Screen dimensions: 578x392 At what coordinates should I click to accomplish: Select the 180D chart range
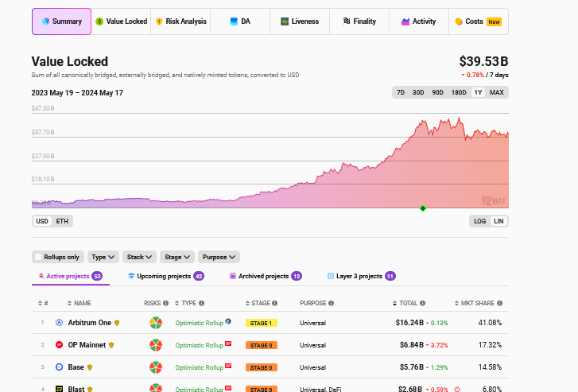pyautogui.click(x=459, y=92)
